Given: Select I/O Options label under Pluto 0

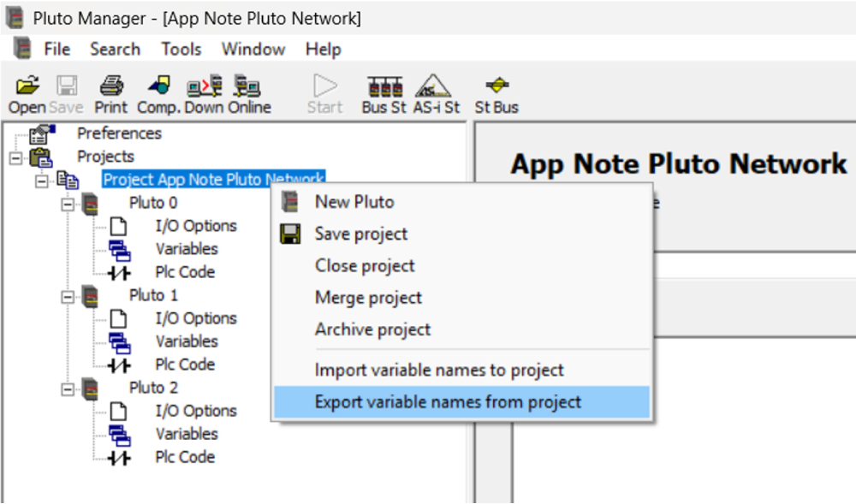Looking at the screenshot, I should tap(196, 226).
